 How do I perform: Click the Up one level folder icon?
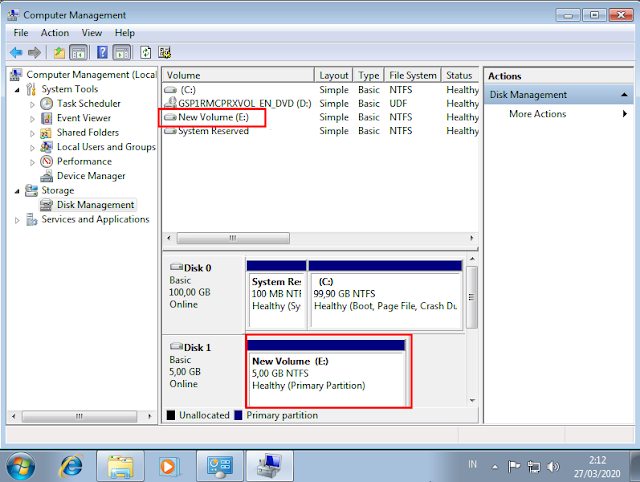click(x=59, y=53)
